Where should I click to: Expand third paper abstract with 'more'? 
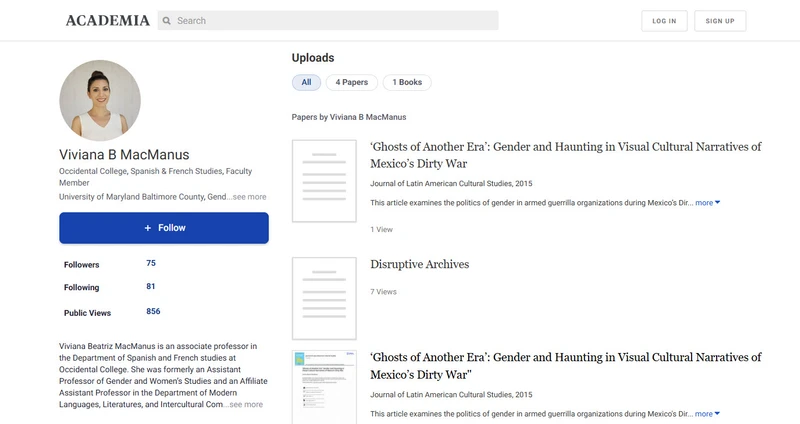click(x=707, y=414)
